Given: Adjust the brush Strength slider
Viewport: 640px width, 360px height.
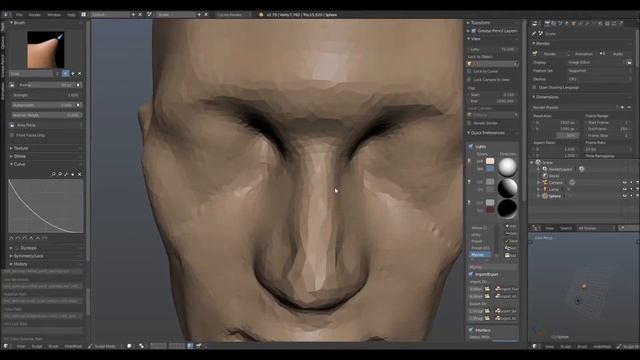Looking at the screenshot, I should tap(46, 95).
